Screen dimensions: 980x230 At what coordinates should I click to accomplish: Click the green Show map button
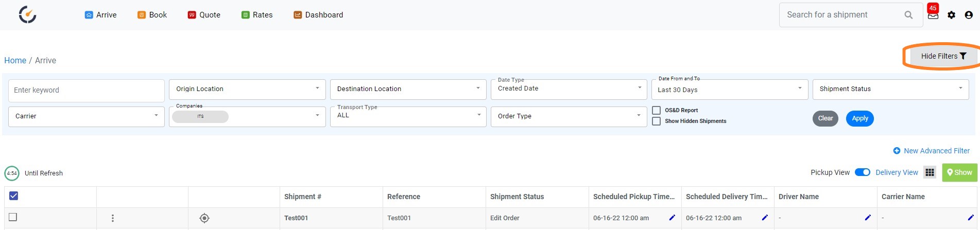tap(959, 173)
